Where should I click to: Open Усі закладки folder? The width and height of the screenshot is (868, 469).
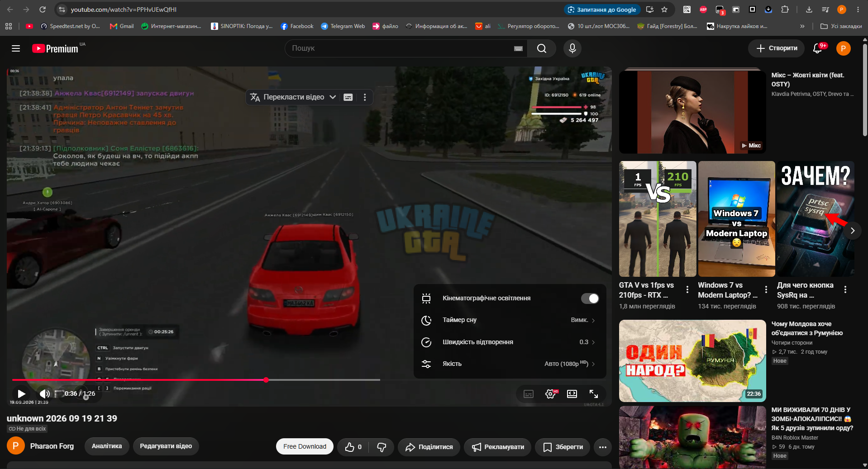pos(841,26)
